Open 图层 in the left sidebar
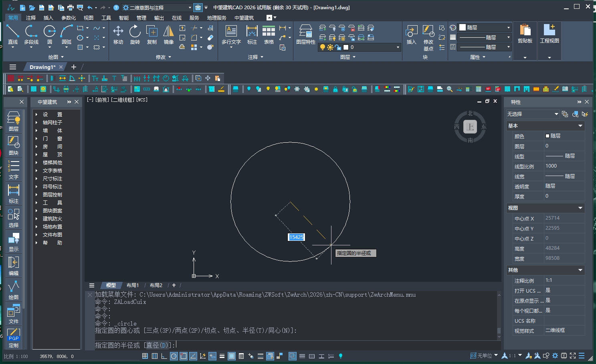Screen dimensions: 596x364 coord(14,121)
